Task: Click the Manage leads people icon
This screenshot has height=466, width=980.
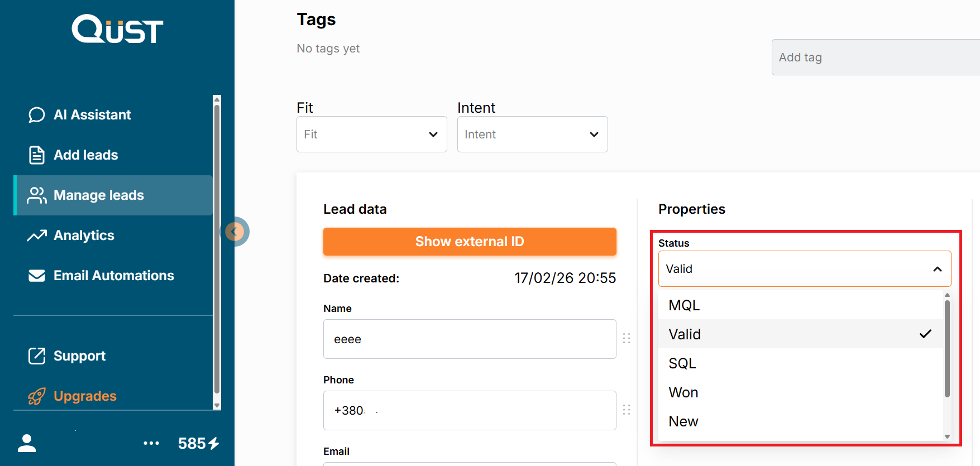Action: click(x=37, y=195)
